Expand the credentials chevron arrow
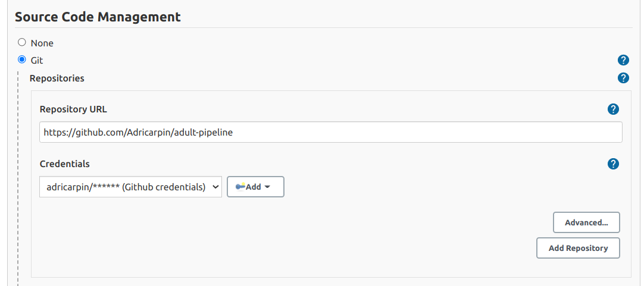 click(215, 187)
